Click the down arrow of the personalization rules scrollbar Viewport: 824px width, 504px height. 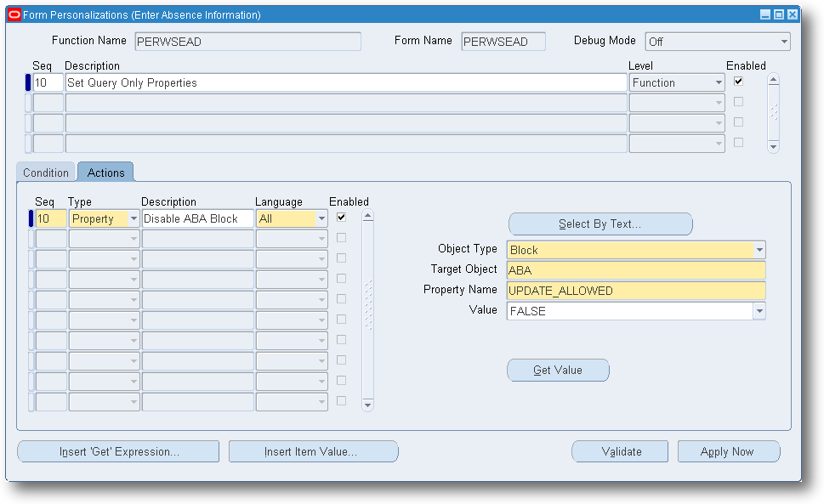[x=773, y=146]
